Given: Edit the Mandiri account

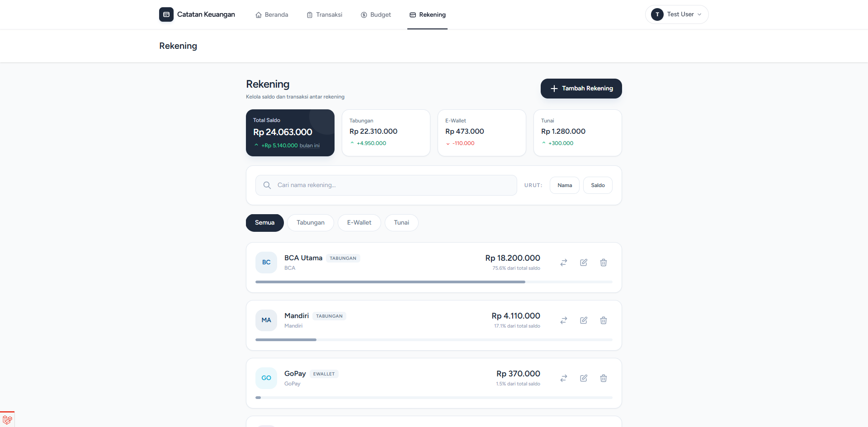Looking at the screenshot, I should [x=584, y=320].
